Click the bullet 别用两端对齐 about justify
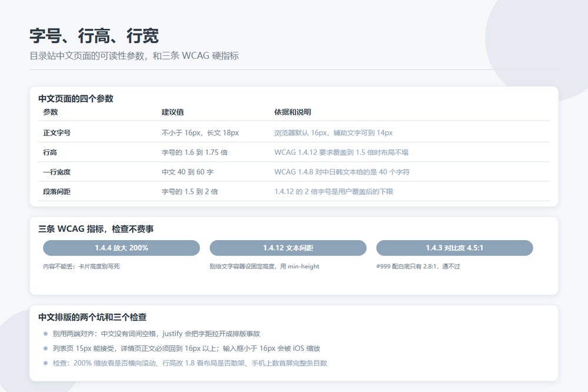 pyautogui.click(x=156, y=334)
